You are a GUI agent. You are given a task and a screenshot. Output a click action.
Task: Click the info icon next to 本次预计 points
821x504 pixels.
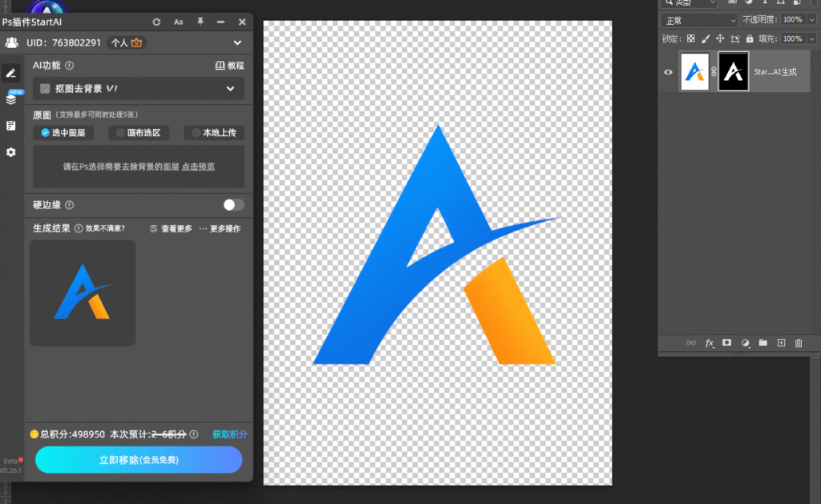(x=194, y=434)
